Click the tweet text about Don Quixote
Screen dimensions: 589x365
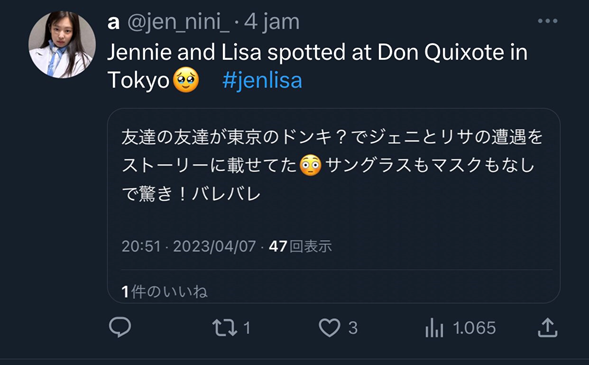tap(317, 66)
